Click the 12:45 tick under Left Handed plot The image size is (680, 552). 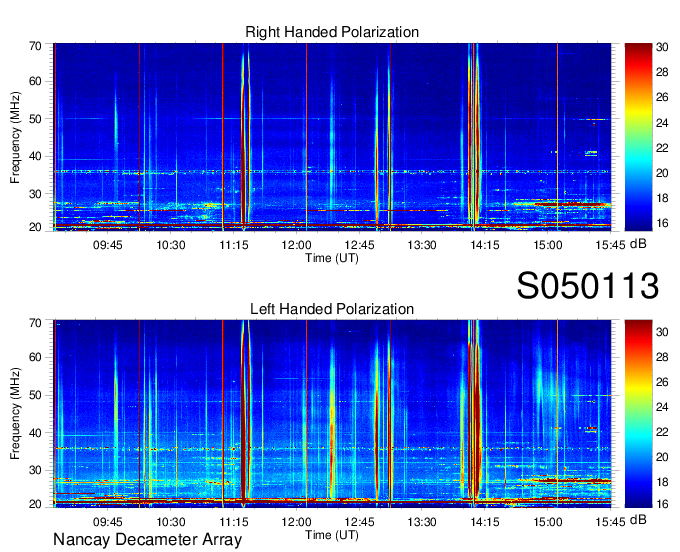pos(360,522)
